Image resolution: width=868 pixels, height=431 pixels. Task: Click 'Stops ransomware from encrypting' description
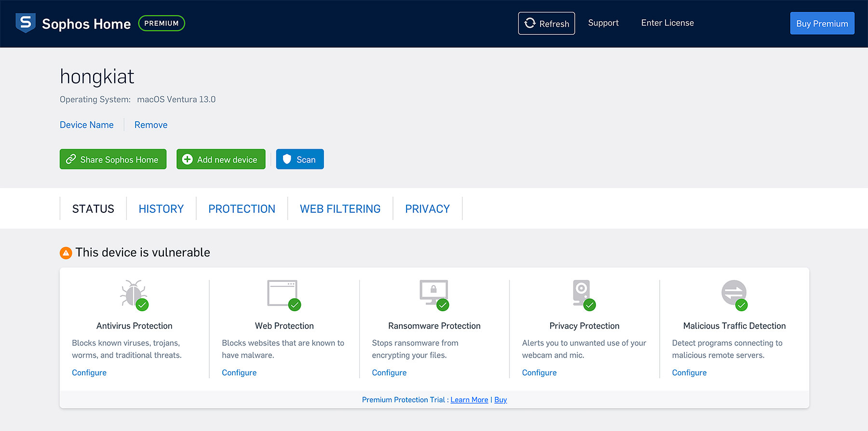pos(415,349)
